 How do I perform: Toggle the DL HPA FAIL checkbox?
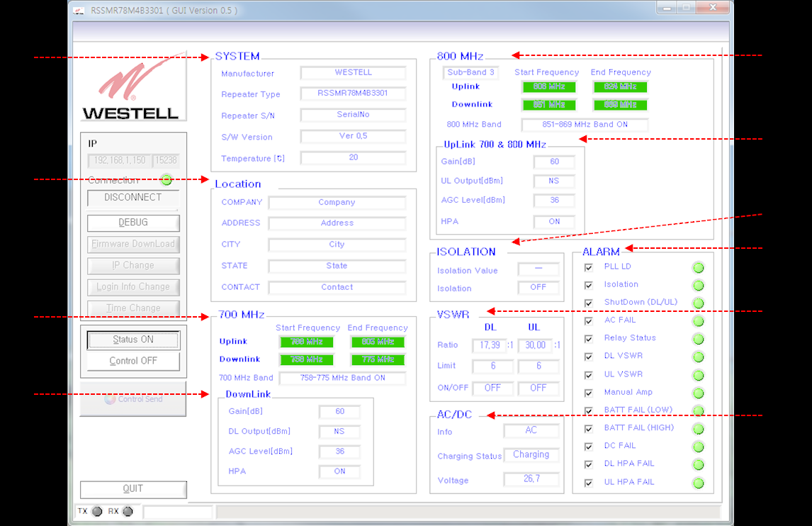pos(588,465)
